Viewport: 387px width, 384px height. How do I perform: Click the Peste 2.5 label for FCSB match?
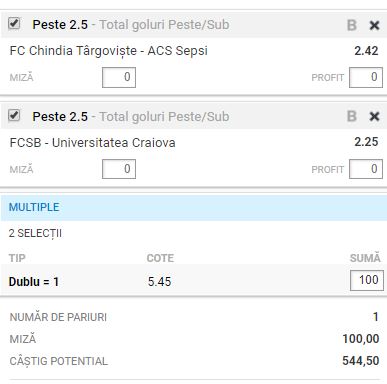(x=60, y=117)
